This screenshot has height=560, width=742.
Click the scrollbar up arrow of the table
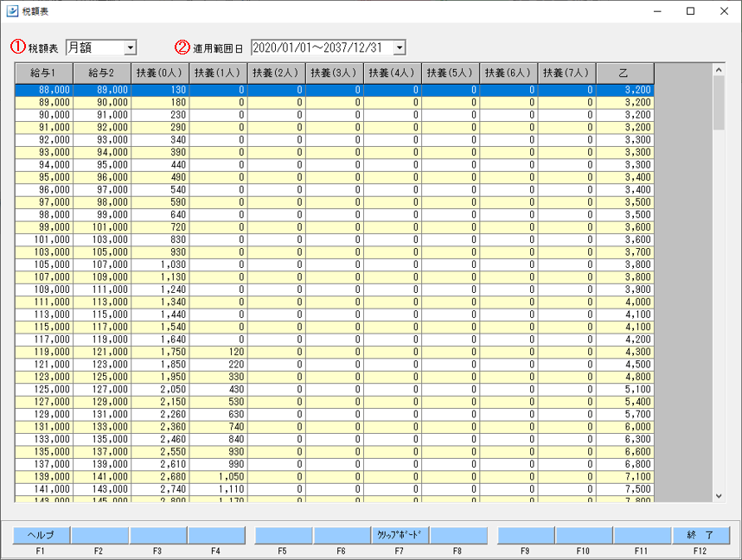[719, 69]
